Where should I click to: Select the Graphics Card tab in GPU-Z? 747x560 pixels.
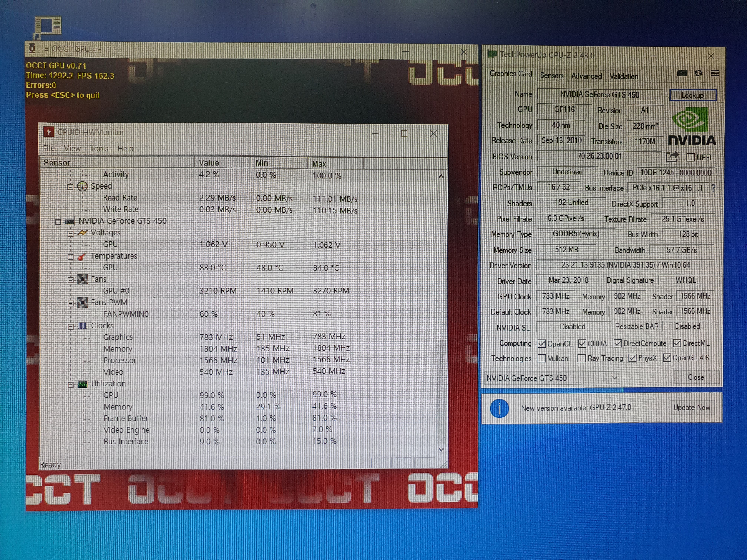click(511, 74)
